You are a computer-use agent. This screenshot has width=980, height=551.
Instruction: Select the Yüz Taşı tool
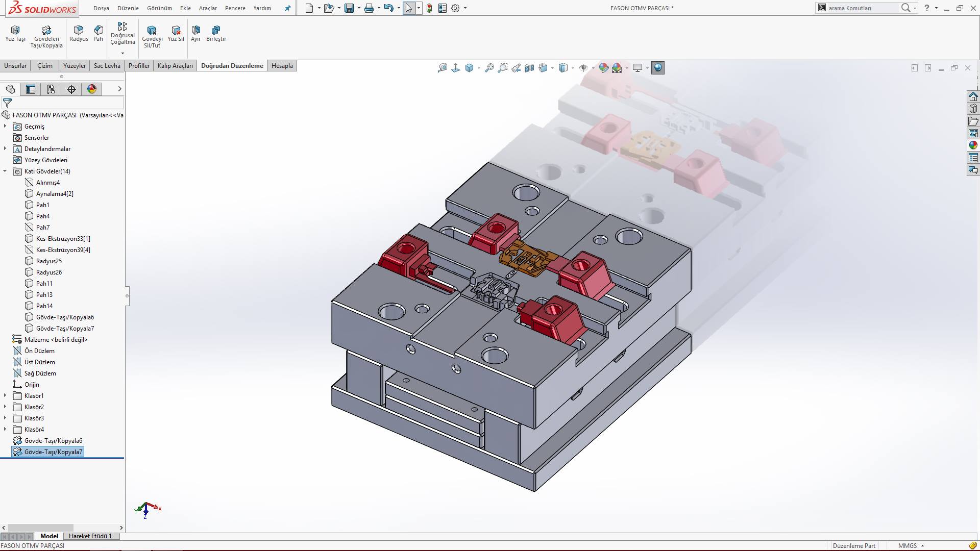click(x=15, y=34)
